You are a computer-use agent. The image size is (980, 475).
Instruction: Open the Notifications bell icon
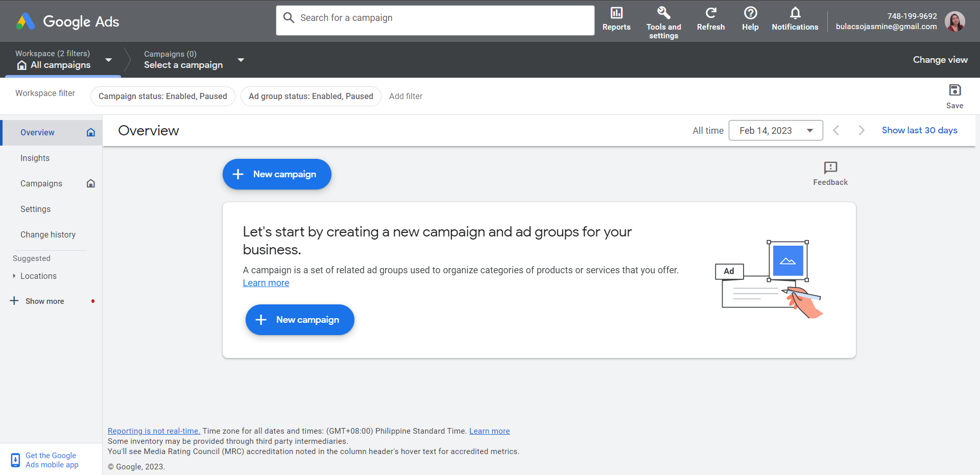tap(795, 13)
